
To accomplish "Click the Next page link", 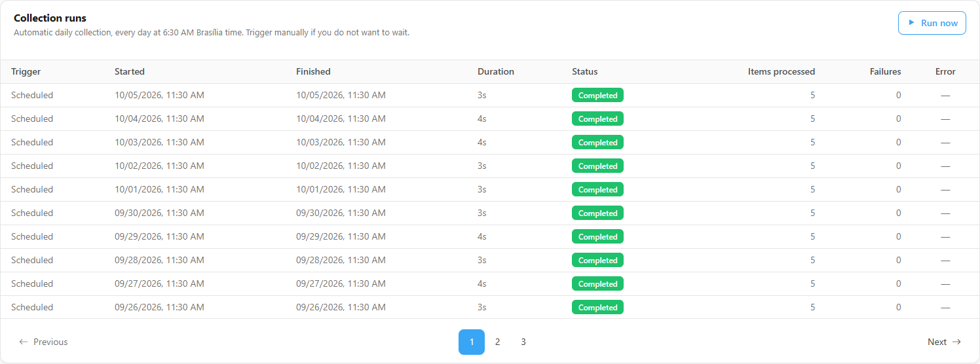I will 944,342.
